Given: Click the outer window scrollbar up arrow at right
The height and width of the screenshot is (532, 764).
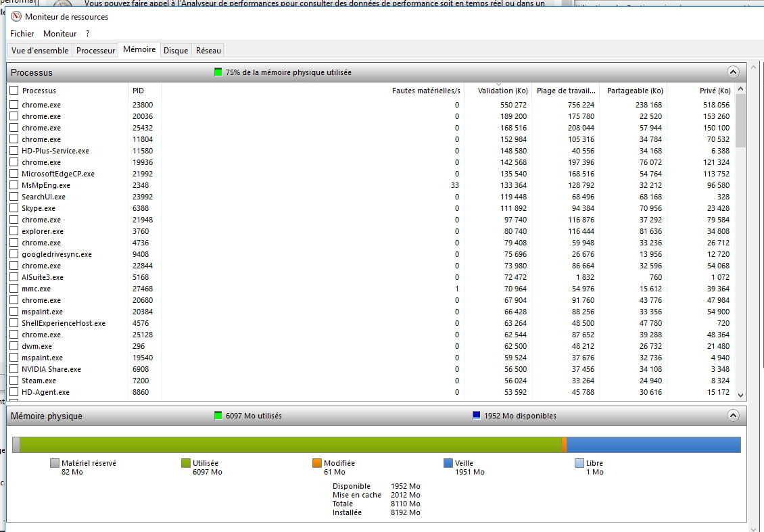Looking at the screenshot, I should (x=754, y=66).
